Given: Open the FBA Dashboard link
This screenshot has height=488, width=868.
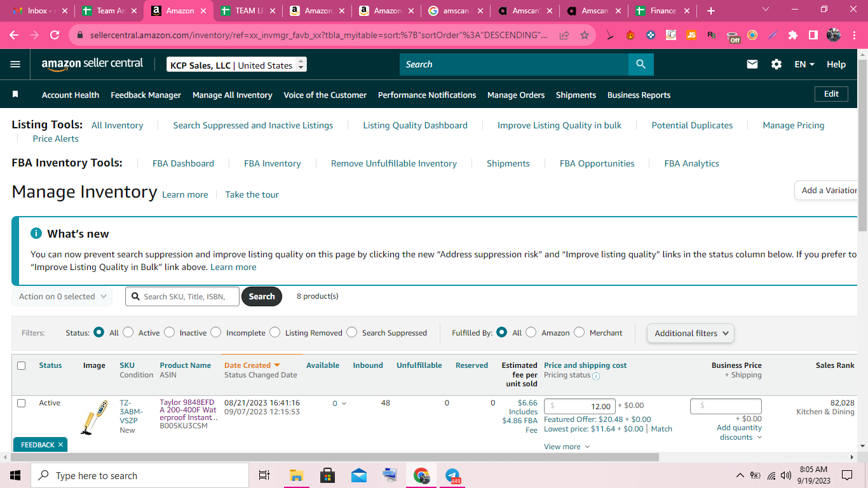Looking at the screenshot, I should [x=183, y=163].
